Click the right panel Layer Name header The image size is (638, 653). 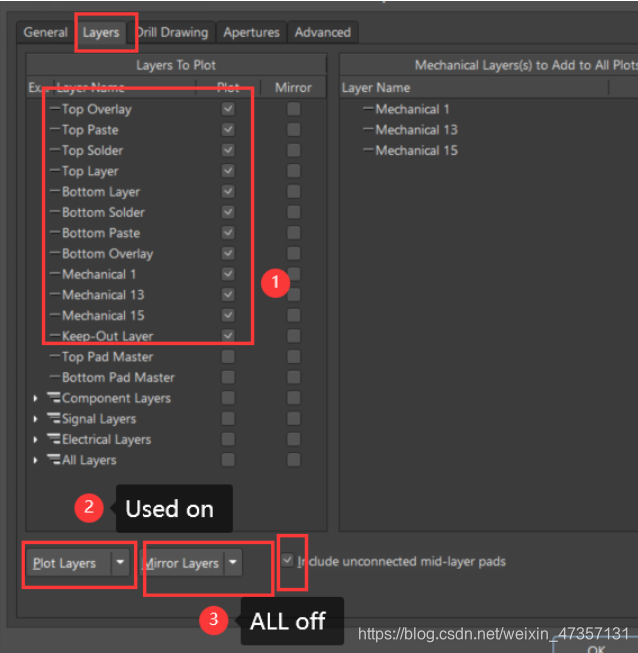click(x=474, y=87)
